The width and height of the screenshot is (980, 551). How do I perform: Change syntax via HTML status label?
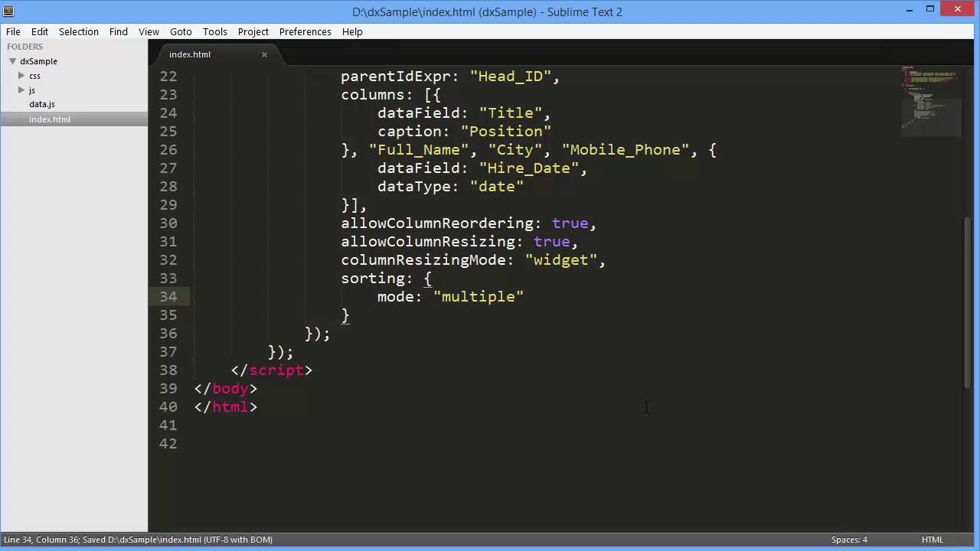933,540
